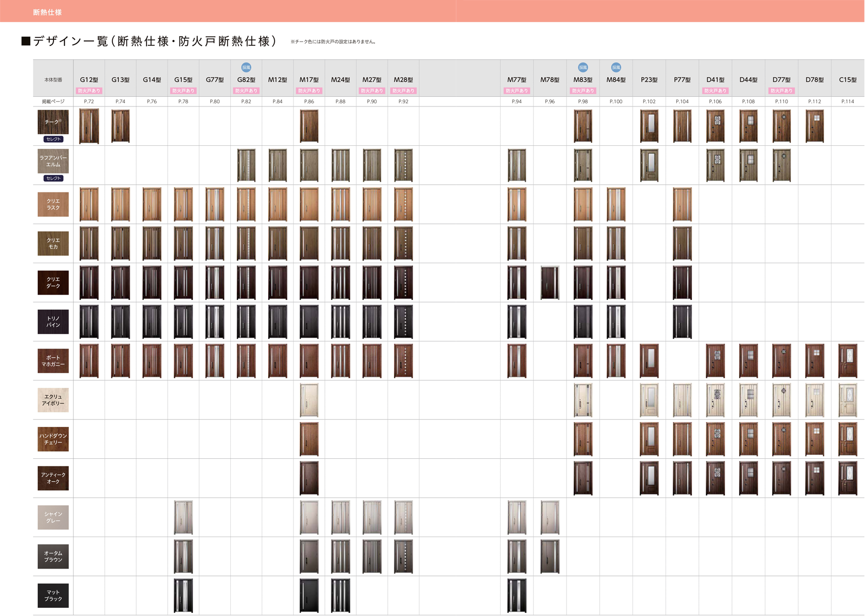The width and height of the screenshot is (865, 616).
Task: Click the セレクト badge below the チーク swatch
Action: [53, 139]
